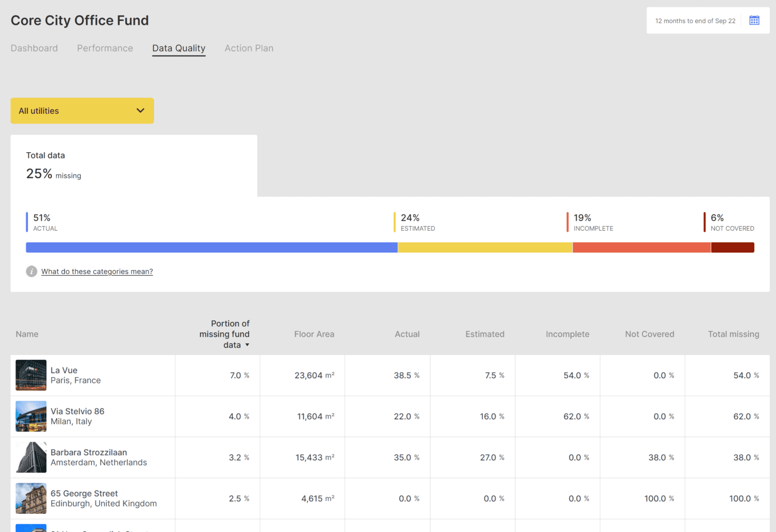The height and width of the screenshot is (532, 776).
Task: Click La Vue Estimated value 7.5 %
Action: point(495,376)
